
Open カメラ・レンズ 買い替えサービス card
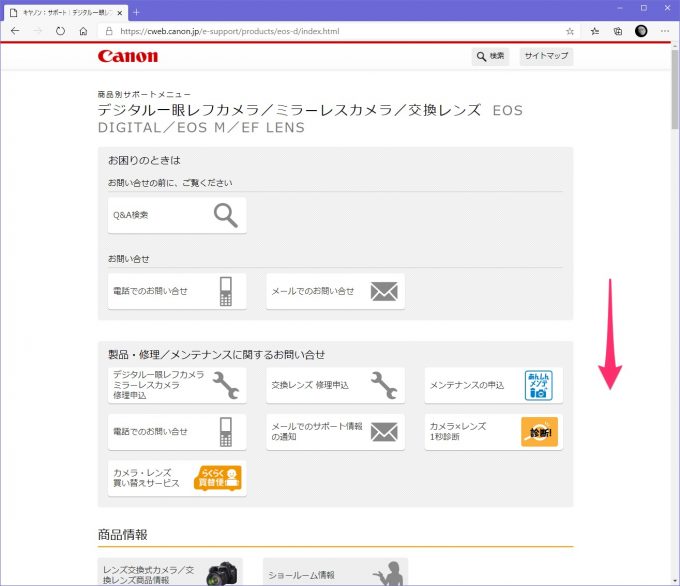tap(177, 478)
